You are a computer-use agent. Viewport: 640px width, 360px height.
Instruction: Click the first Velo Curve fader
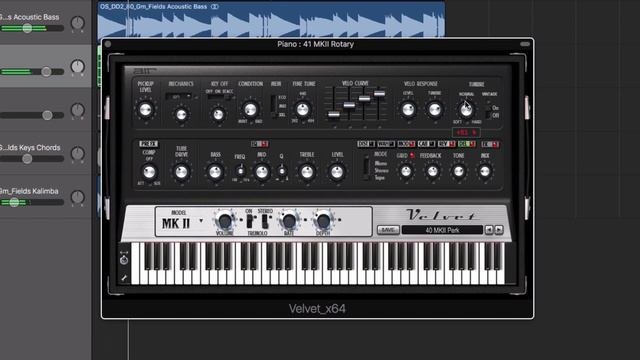[x=334, y=114]
